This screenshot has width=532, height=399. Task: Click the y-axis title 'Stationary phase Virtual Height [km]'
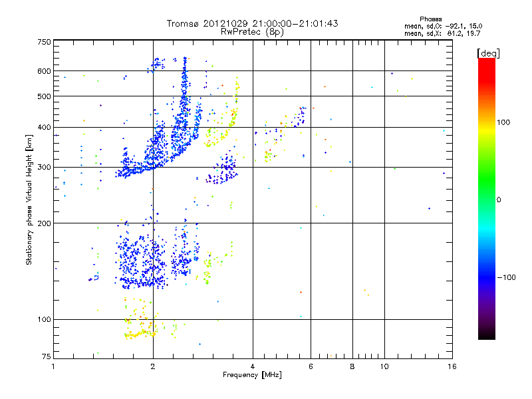click(29, 199)
